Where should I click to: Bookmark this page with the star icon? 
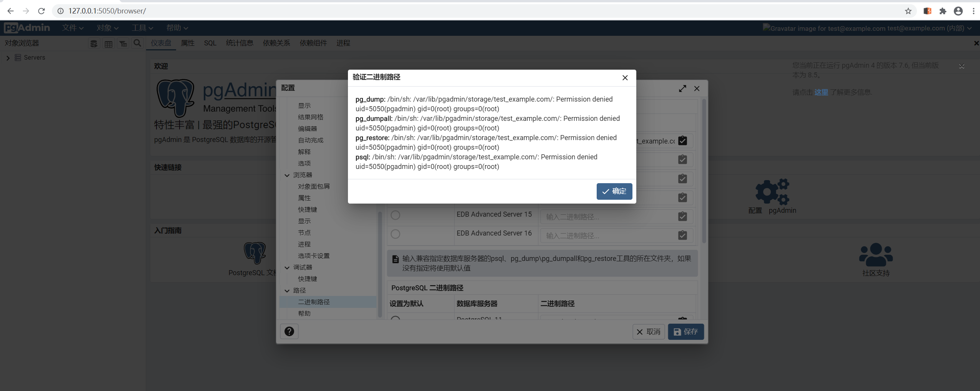tap(908, 11)
